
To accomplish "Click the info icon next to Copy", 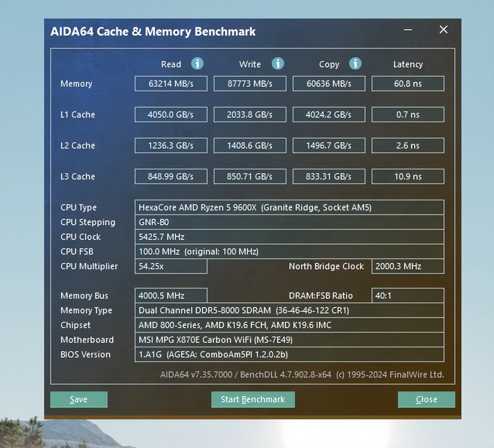I will click(355, 63).
